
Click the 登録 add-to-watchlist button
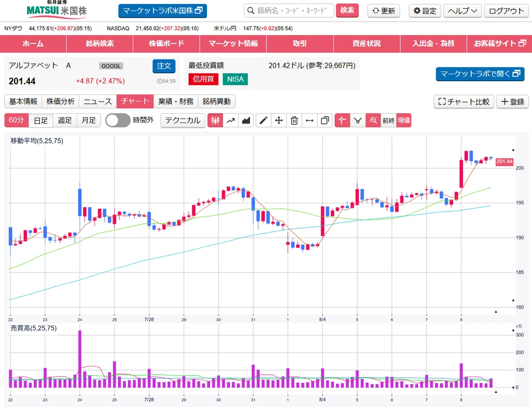pos(512,102)
